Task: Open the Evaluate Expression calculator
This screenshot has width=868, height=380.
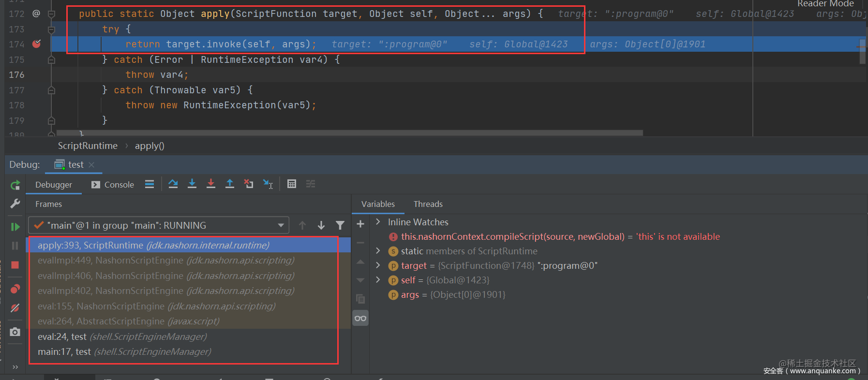Action: tap(292, 184)
